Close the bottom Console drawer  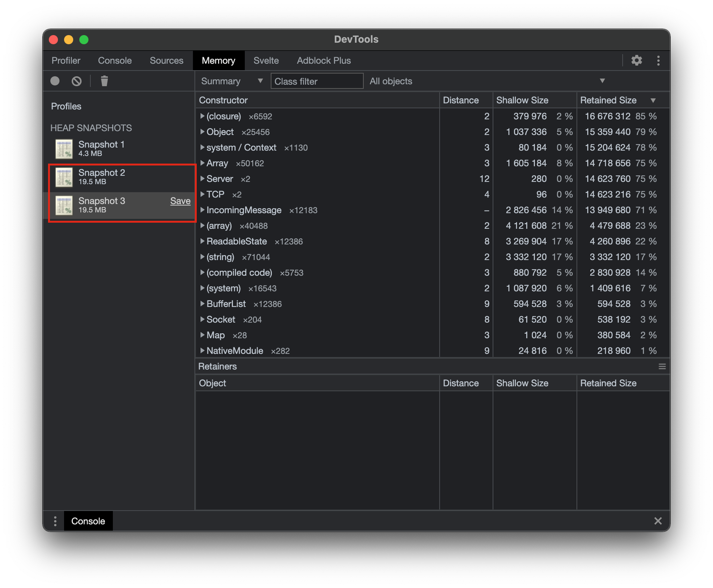coord(658,521)
